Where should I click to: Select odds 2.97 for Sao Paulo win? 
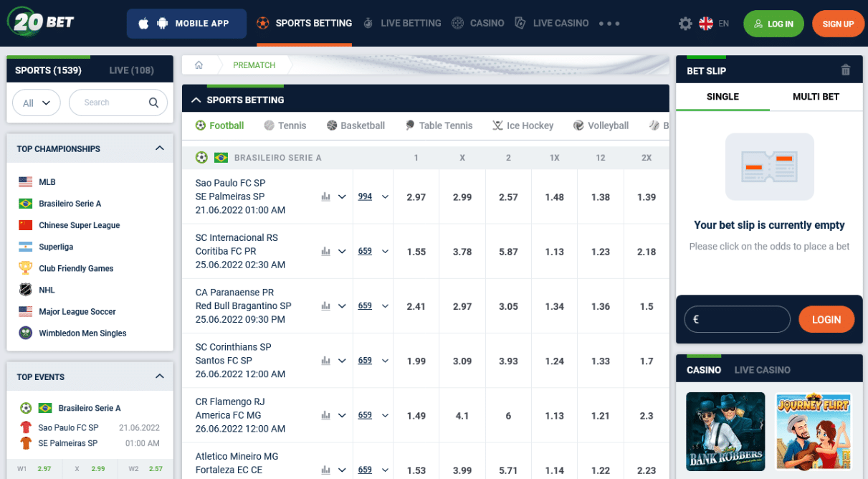416,197
